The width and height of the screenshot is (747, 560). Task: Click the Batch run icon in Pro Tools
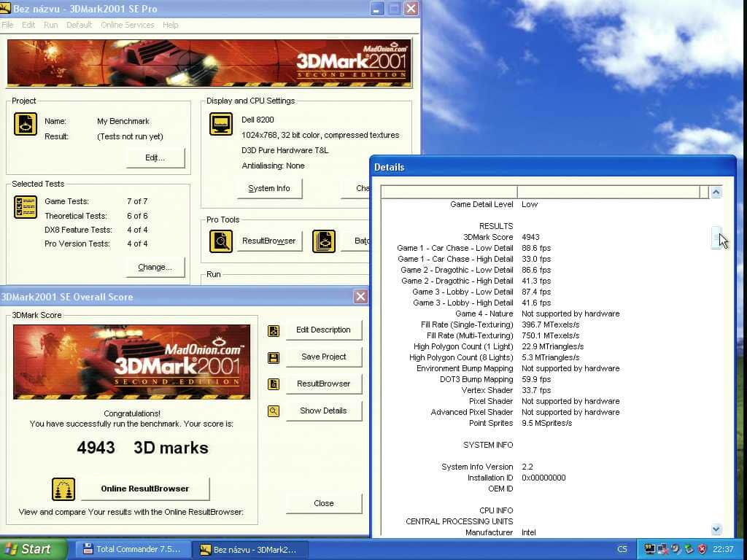click(324, 241)
